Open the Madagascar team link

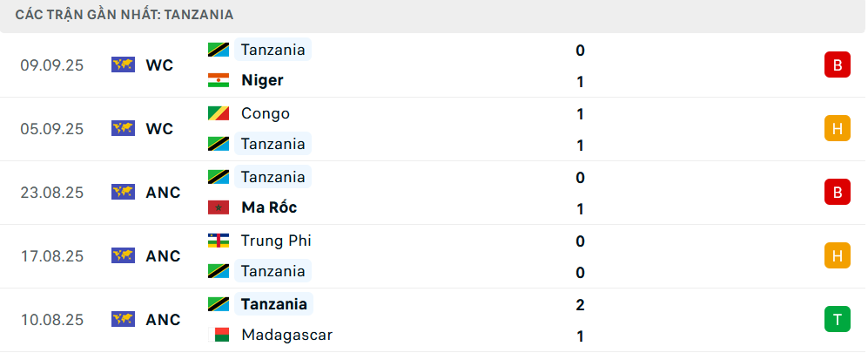pos(286,335)
